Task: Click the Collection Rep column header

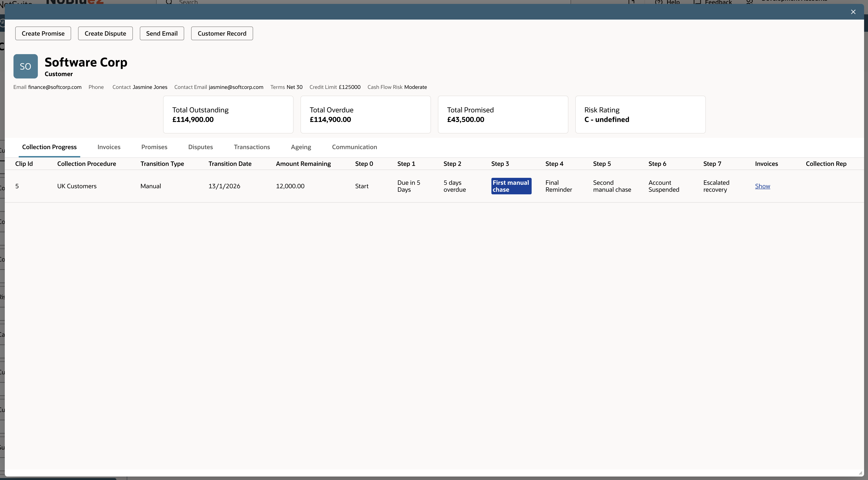Action: coord(826,164)
